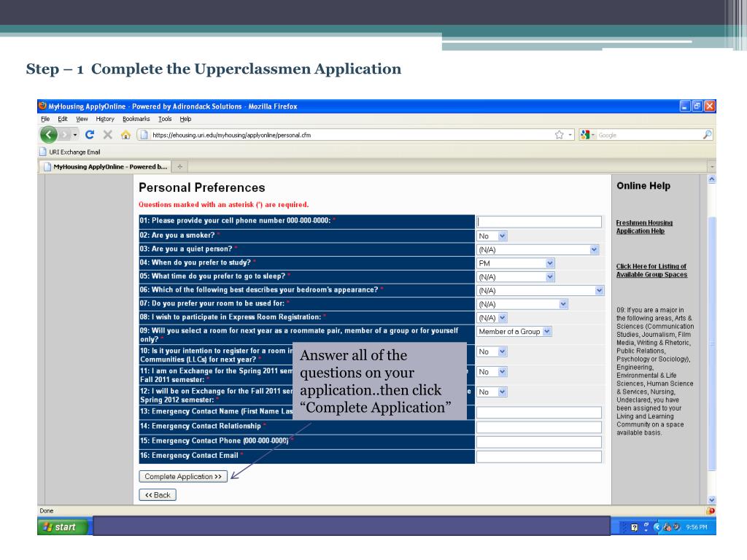
Task: Select the MyHousing ApplyOnline tab
Action: (105, 167)
